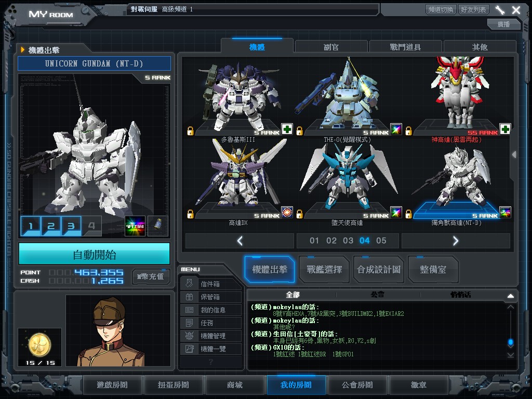Image resolution: width=532 pixels, height=399 pixels.
Task: Switch to 戰鬥道具 tab
Action: 405,47
